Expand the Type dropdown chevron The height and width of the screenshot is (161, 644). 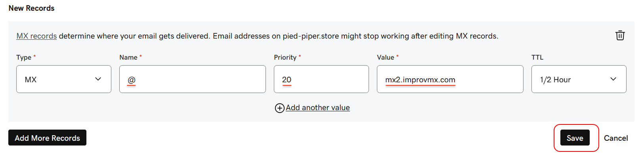[x=98, y=79]
